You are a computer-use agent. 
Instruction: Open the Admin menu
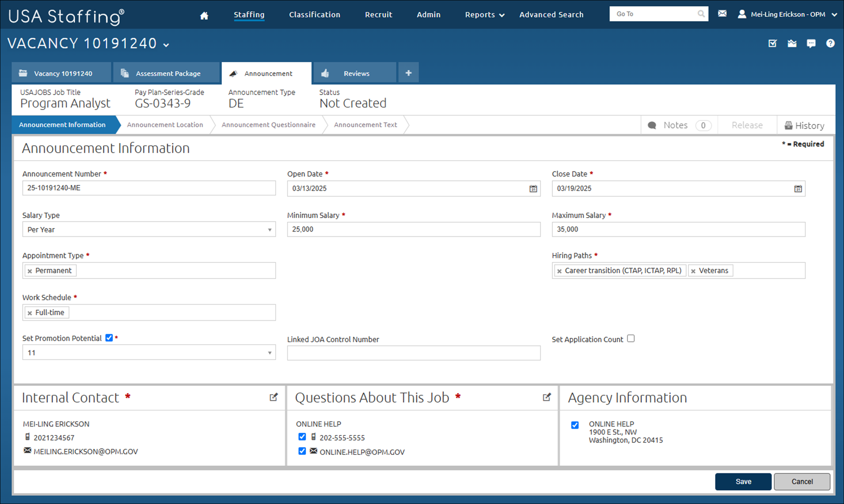(429, 15)
